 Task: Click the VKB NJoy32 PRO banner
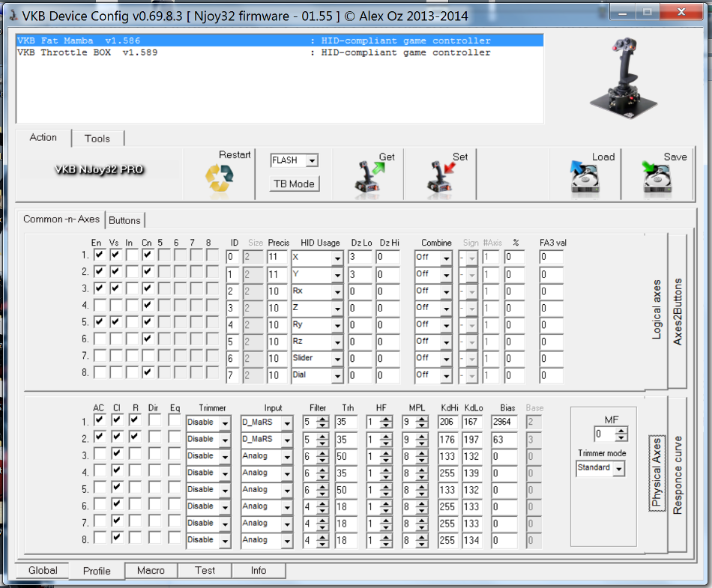(x=99, y=170)
